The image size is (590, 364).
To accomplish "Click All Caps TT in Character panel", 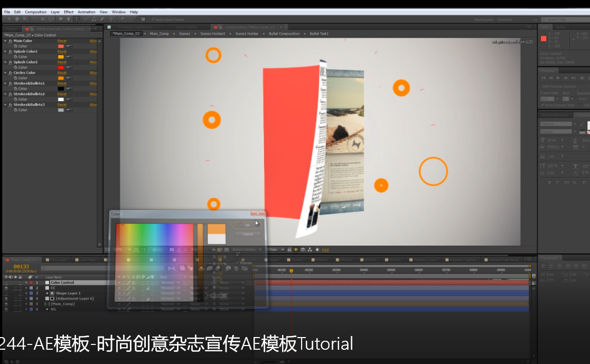I will click(x=566, y=183).
